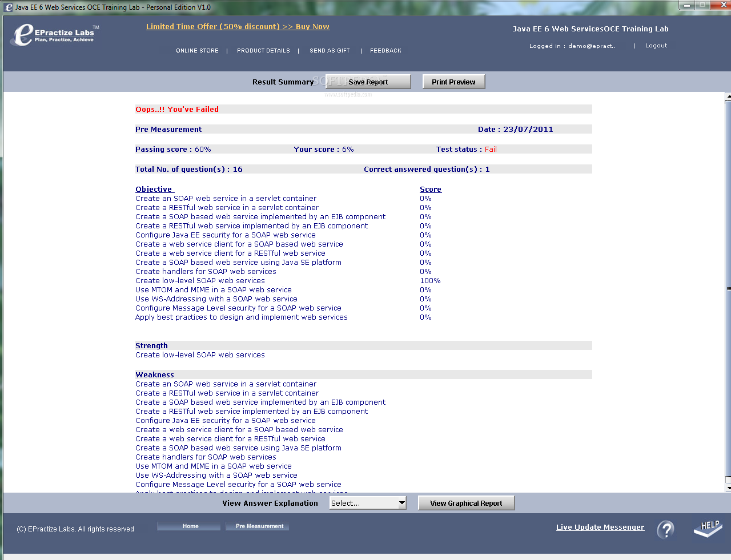
Task: Click 'Correct answered question(s) : 1'
Action: [x=427, y=170]
